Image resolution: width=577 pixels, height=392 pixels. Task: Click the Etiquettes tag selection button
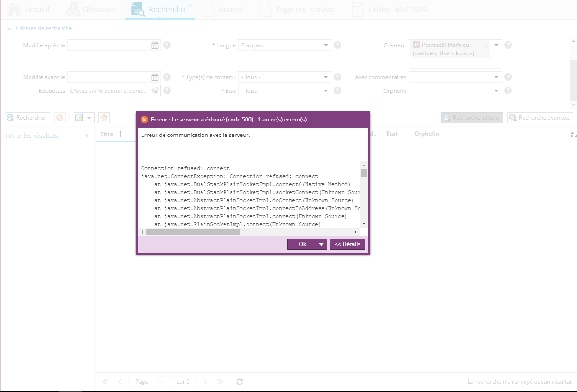pos(155,91)
